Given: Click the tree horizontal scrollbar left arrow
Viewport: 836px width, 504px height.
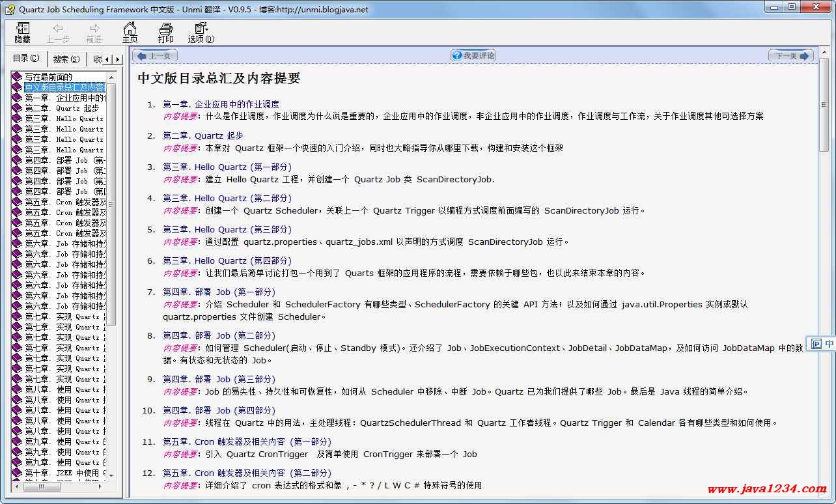Looking at the screenshot, I should tap(16, 486).
